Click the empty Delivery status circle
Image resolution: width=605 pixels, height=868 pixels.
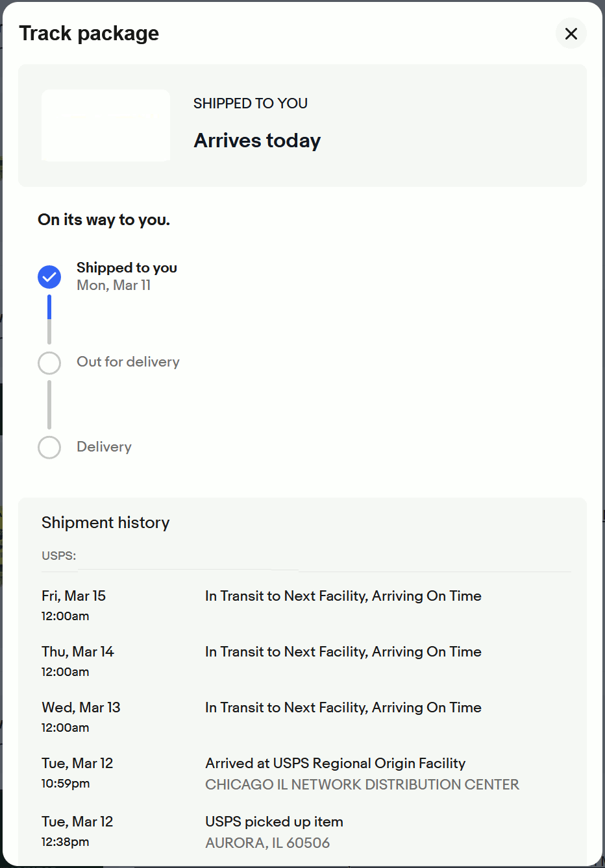tap(49, 447)
